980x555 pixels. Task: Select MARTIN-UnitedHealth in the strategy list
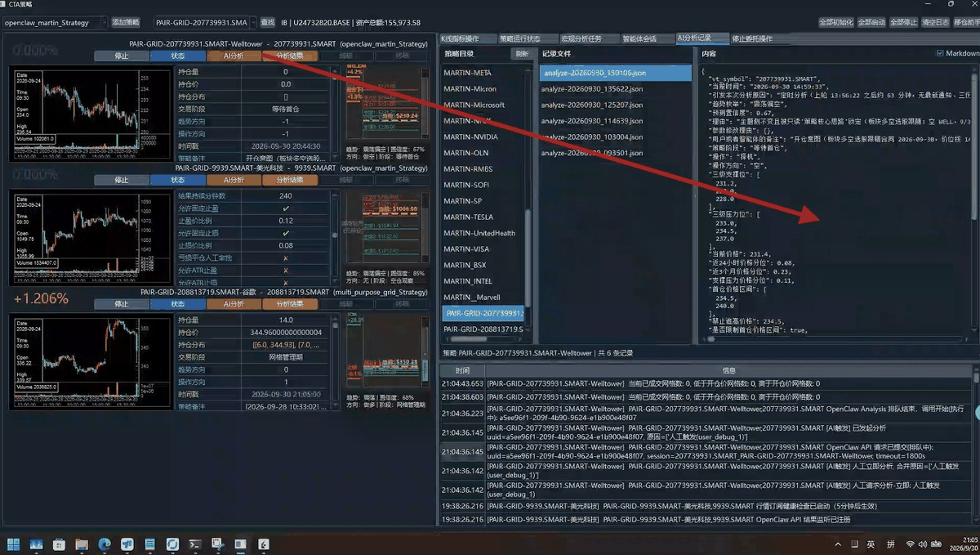pyautogui.click(x=479, y=233)
